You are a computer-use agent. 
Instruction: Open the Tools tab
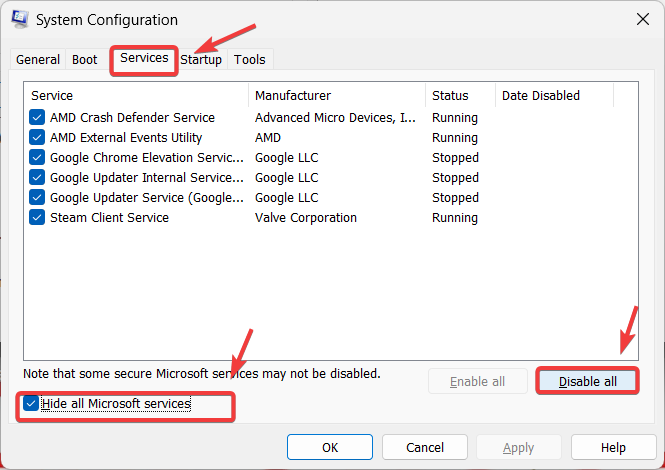click(250, 60)
